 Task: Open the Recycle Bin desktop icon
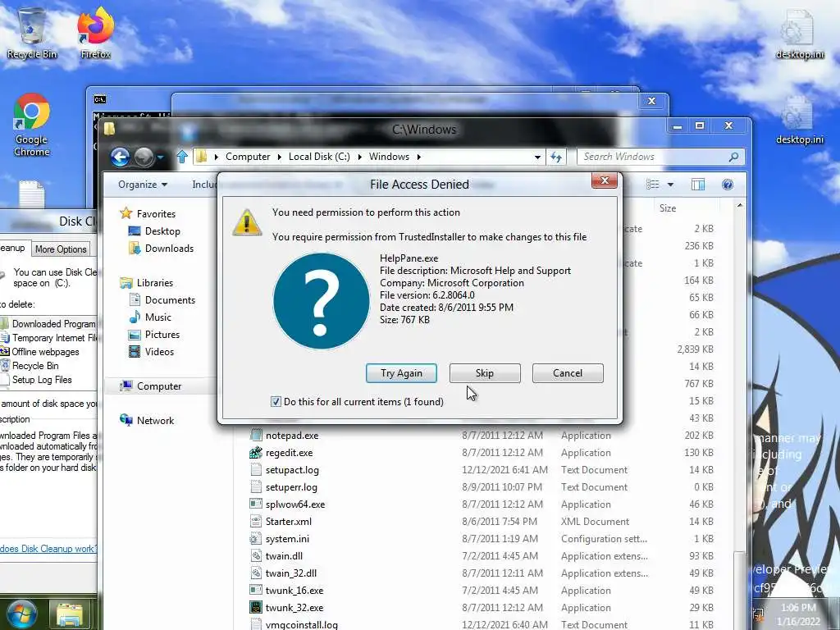pyautogui.click(x=32, y=33)
